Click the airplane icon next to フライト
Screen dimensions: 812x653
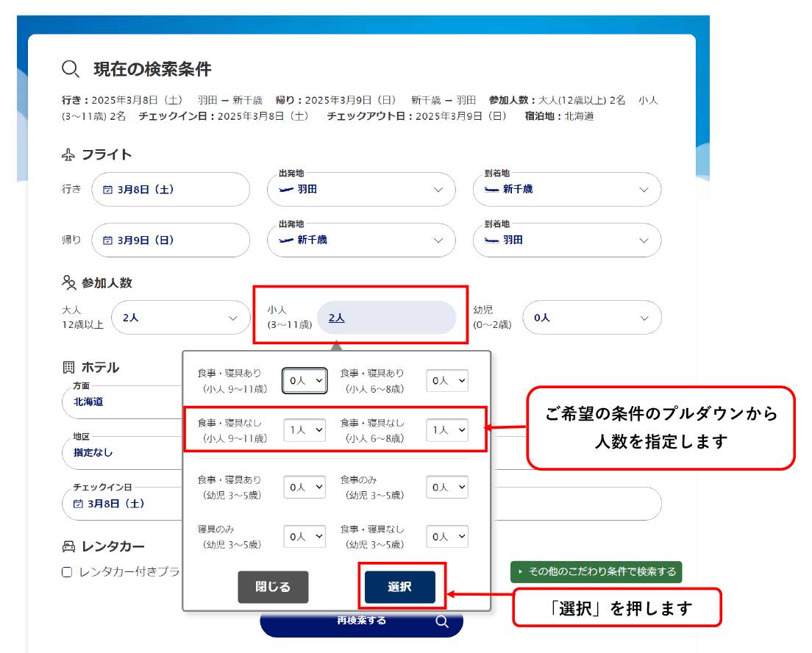(68, 155)
